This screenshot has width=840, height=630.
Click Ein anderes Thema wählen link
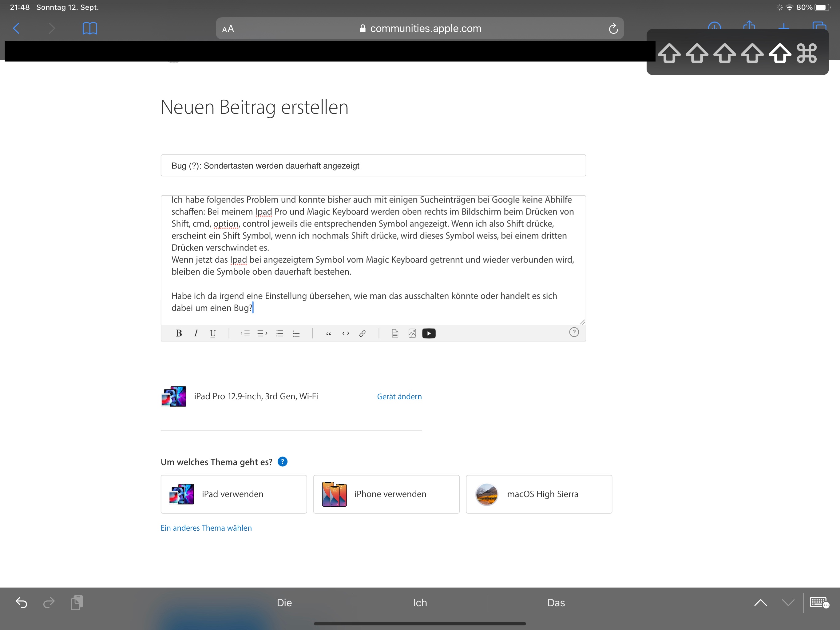click(206, 528)
